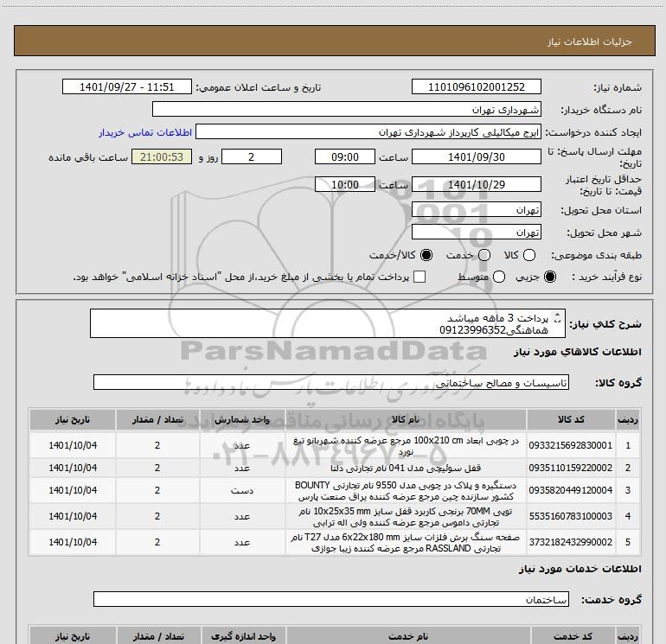Screen dimensions: 666x644
Task: Click the نام کالا column header
Action: [406, 419]
